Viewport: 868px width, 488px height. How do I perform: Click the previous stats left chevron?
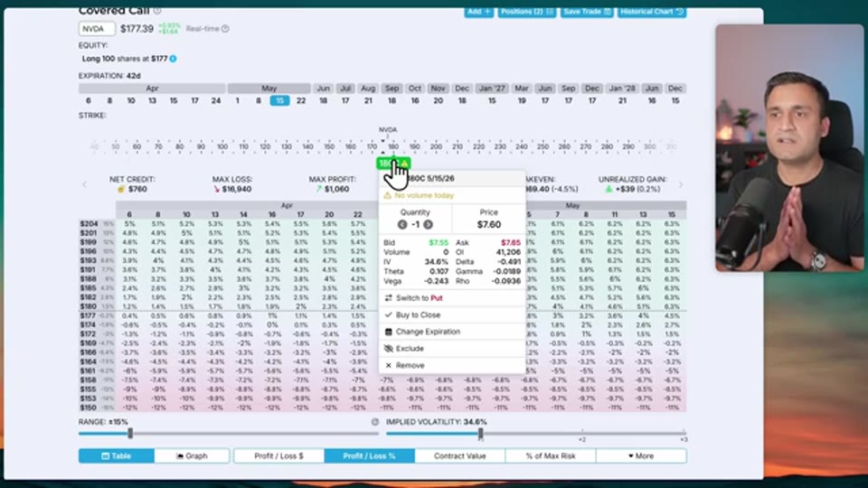coord(85,184)
